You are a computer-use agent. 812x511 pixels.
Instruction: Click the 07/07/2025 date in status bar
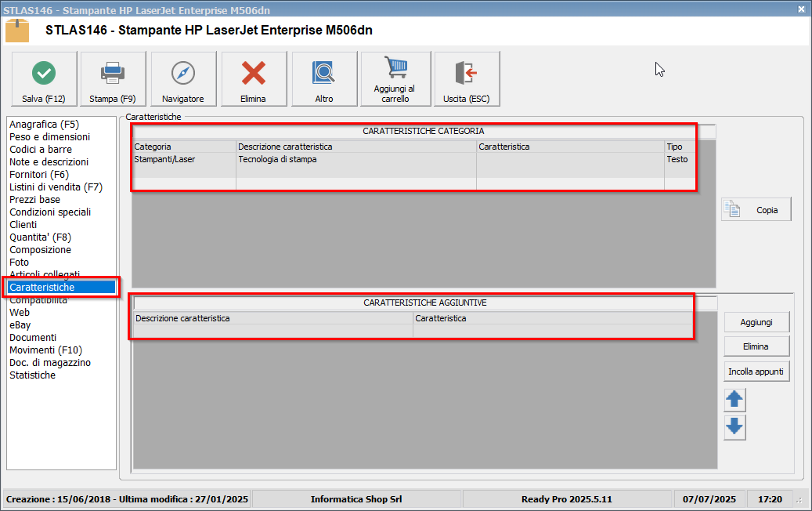(x=709, y=499)
